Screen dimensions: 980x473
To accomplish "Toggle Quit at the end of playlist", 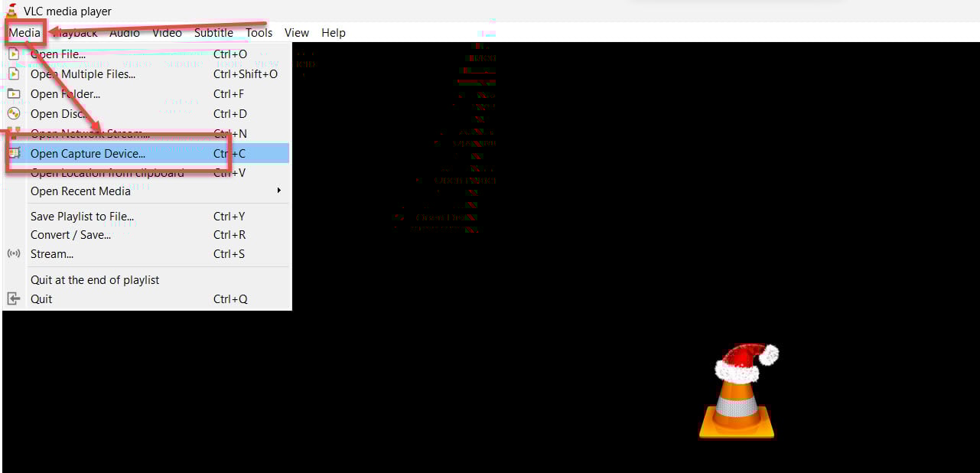I will coord(147,280).
